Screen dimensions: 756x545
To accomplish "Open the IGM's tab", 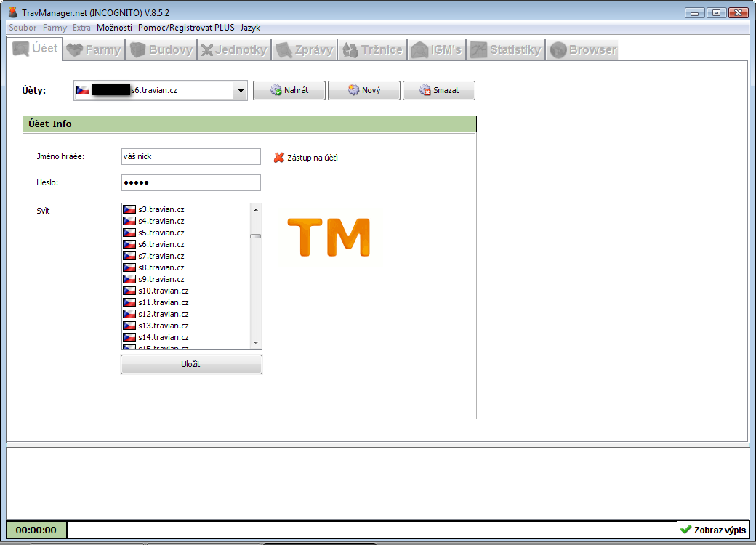I will coord(436,49).
